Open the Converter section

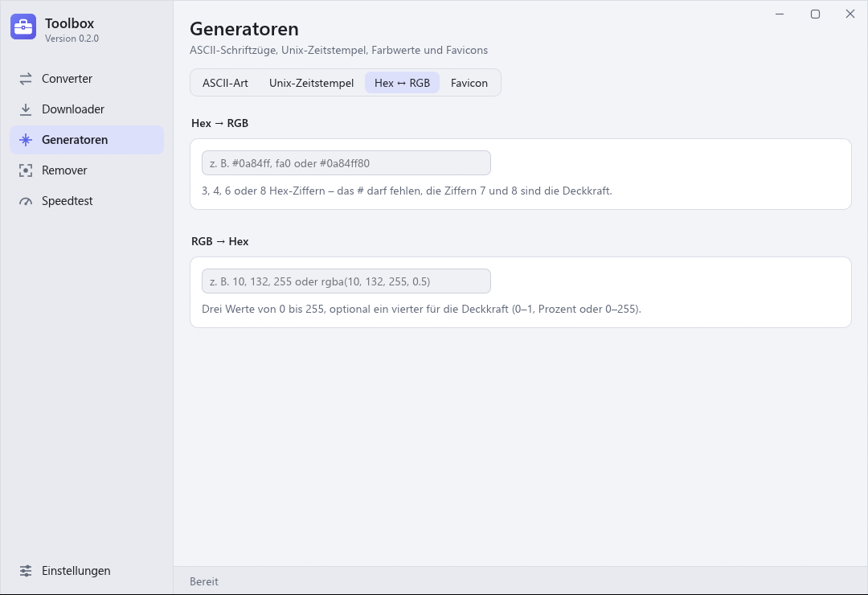(x=87, y=79)
